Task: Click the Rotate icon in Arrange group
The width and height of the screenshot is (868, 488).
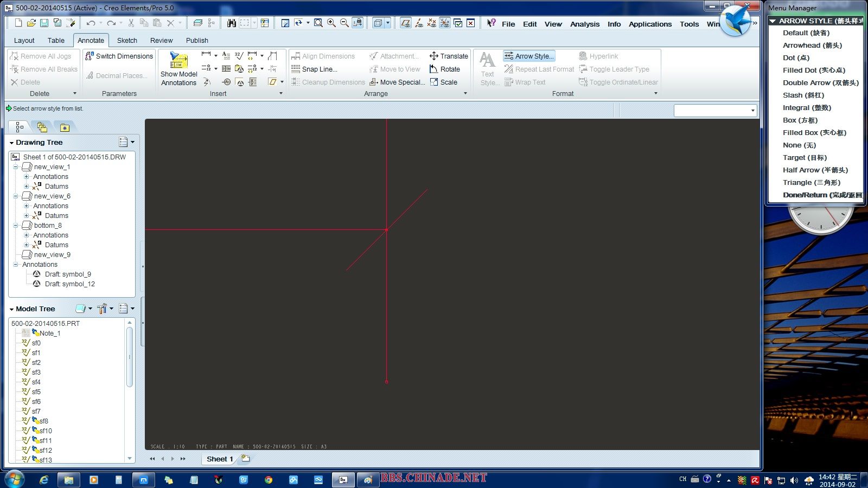Action: [433, 69]
